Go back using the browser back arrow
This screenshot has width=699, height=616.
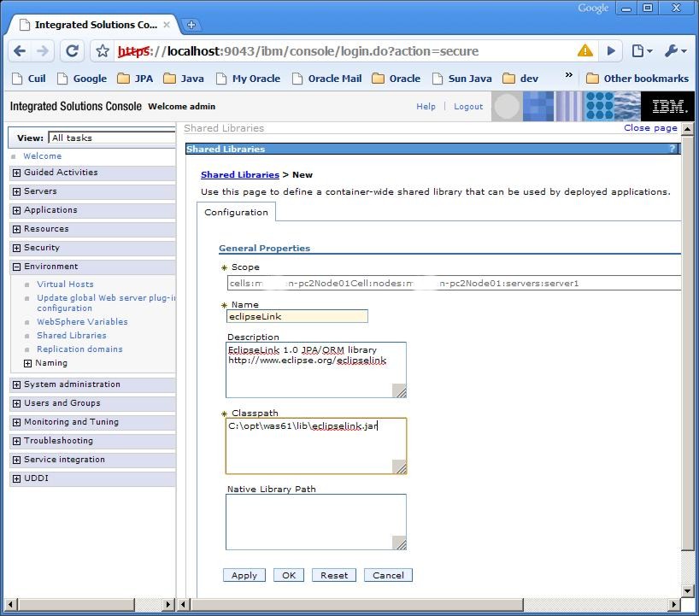20,51
